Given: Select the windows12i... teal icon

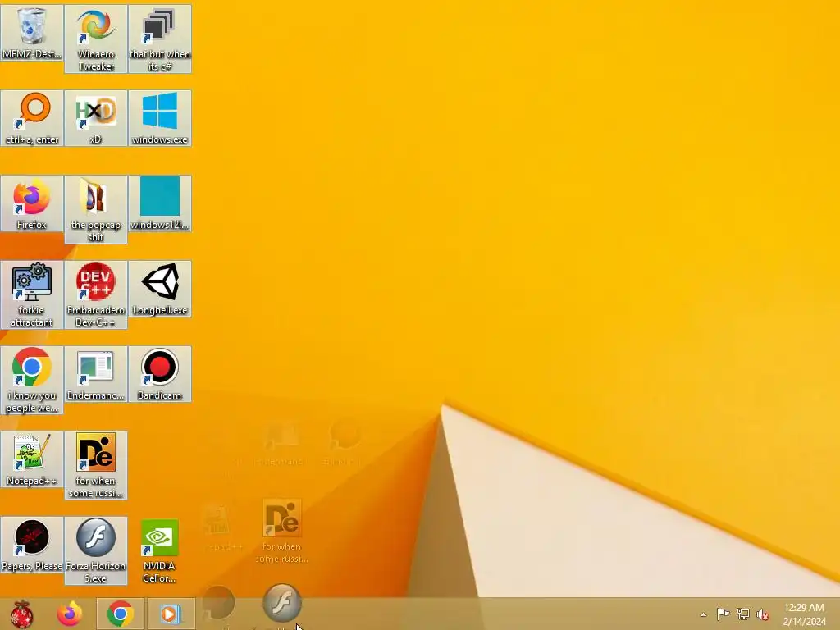Looking at the screenshot, I should tap(160, 203).
